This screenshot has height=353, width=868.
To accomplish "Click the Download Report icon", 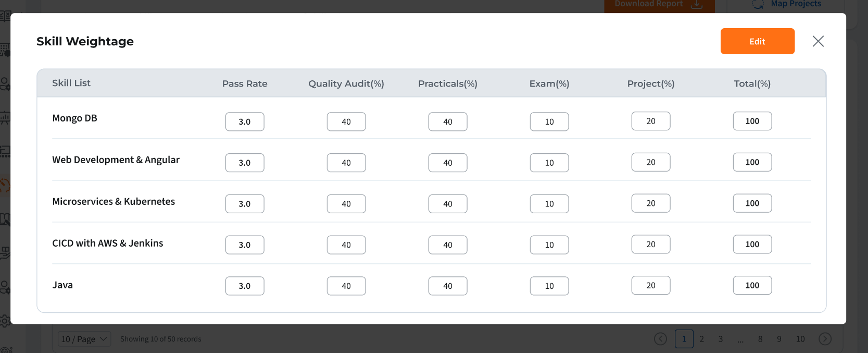I will click(x=697, y=4).
